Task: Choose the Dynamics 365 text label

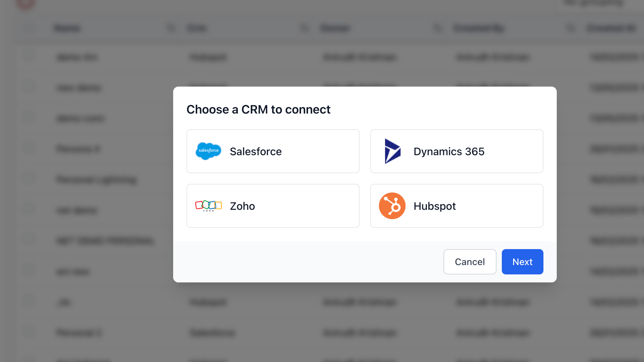Action: coord(449,152)
